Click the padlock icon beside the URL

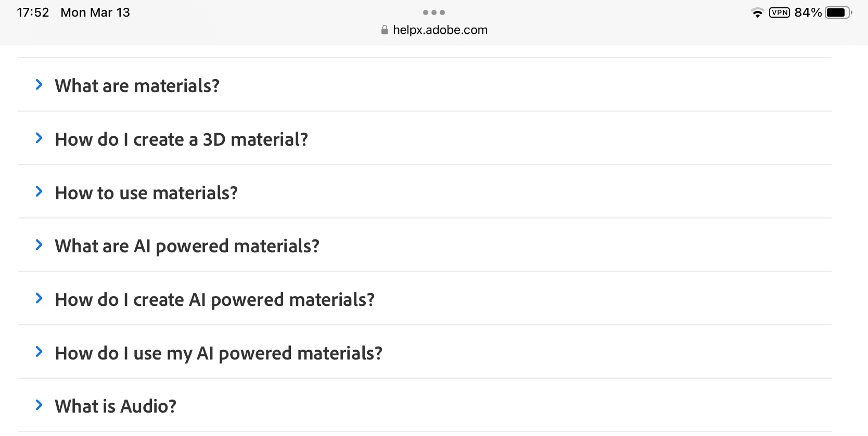tap(385, 30)
